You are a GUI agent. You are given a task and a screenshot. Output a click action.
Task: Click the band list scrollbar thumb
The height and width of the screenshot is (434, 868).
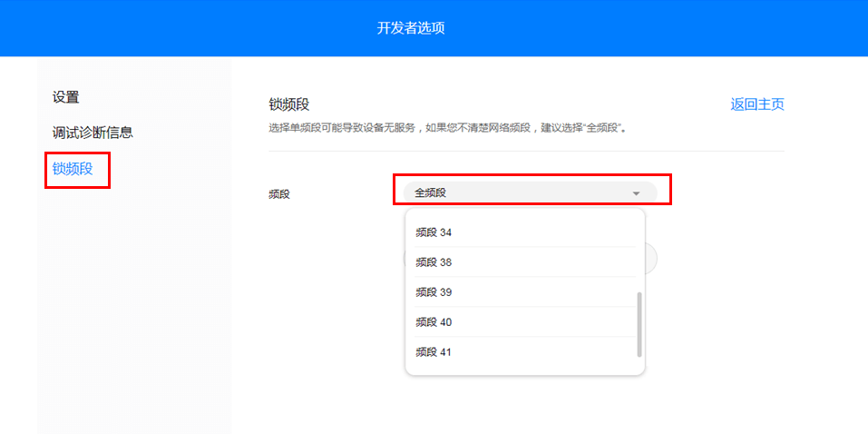tap(639, 324)
